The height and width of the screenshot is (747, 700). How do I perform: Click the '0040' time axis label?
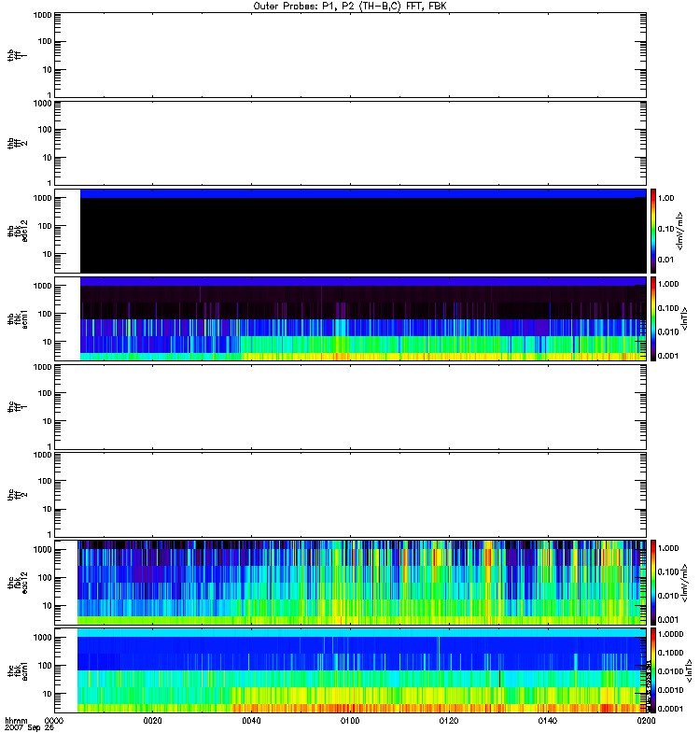tap(251, 721)
